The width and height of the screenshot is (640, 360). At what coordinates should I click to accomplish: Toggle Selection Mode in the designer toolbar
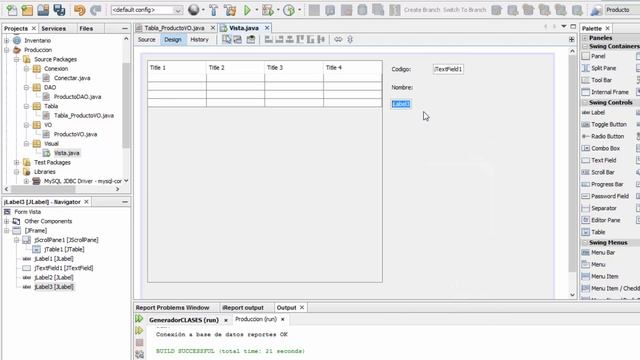[227, 40]
